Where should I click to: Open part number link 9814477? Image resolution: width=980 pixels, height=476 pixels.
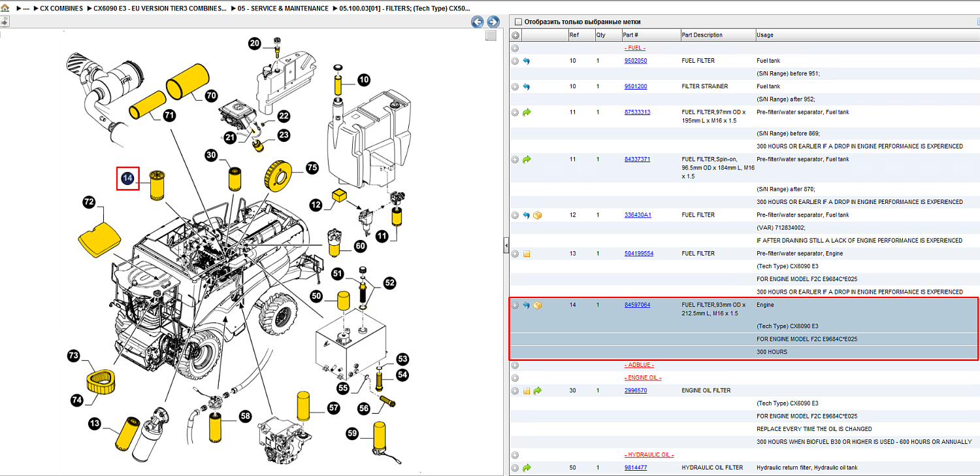click(636, 467)
